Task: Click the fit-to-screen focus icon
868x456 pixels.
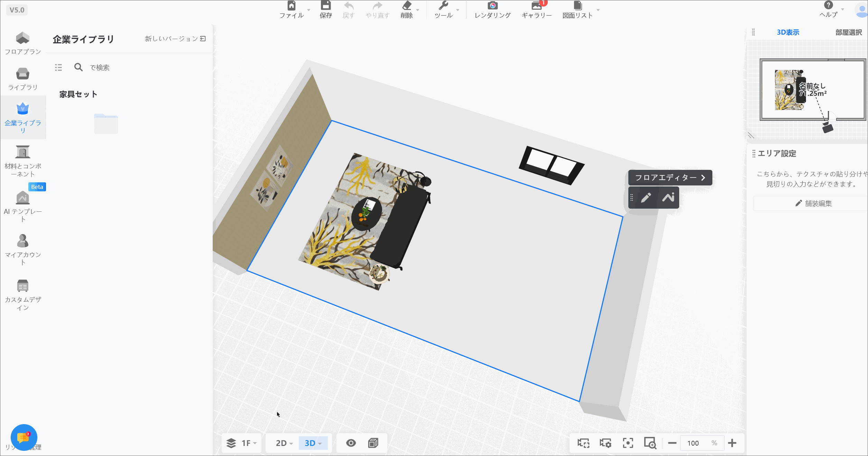Action: 628,443
